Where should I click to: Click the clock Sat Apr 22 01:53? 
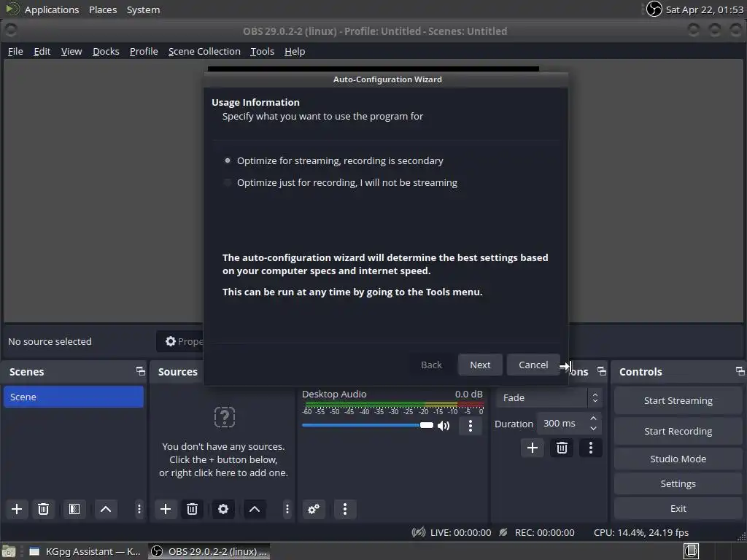704,9
